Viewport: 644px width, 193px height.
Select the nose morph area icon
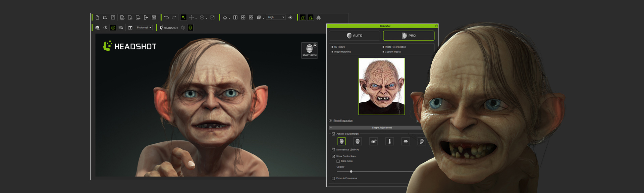point(389,141)
